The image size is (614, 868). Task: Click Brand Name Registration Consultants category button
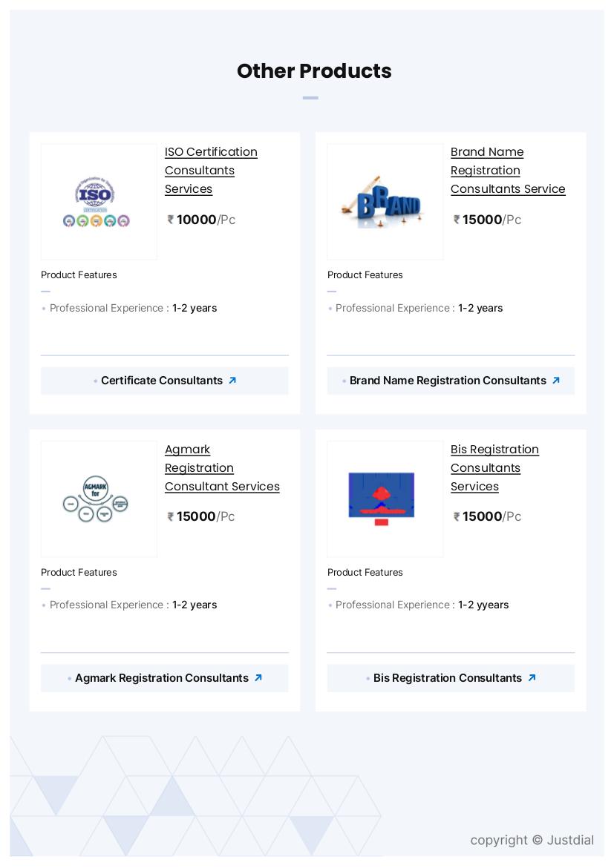448,381
